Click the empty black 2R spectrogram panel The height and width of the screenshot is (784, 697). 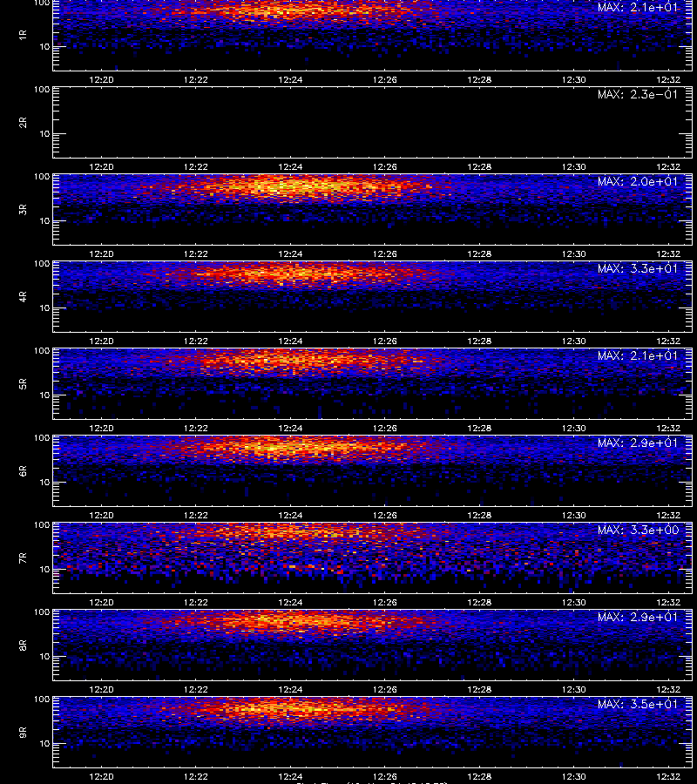coord(373,123)
